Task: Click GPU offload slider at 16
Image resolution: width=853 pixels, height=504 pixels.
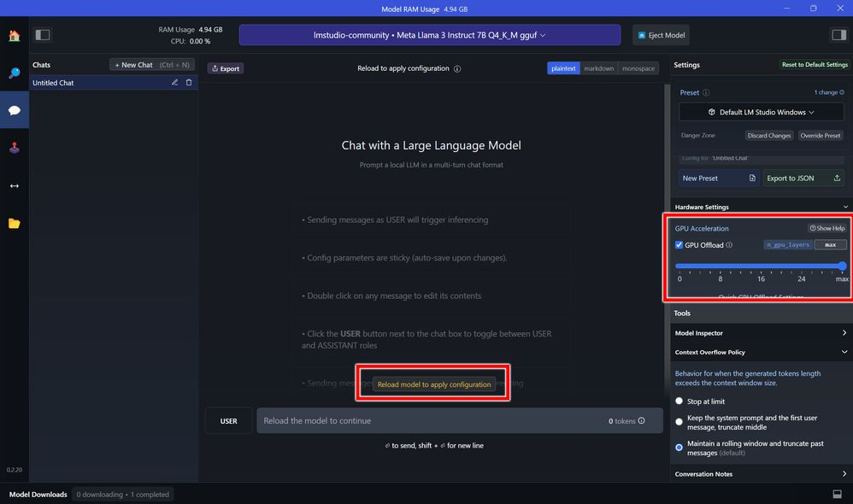Action: [761, 267]
